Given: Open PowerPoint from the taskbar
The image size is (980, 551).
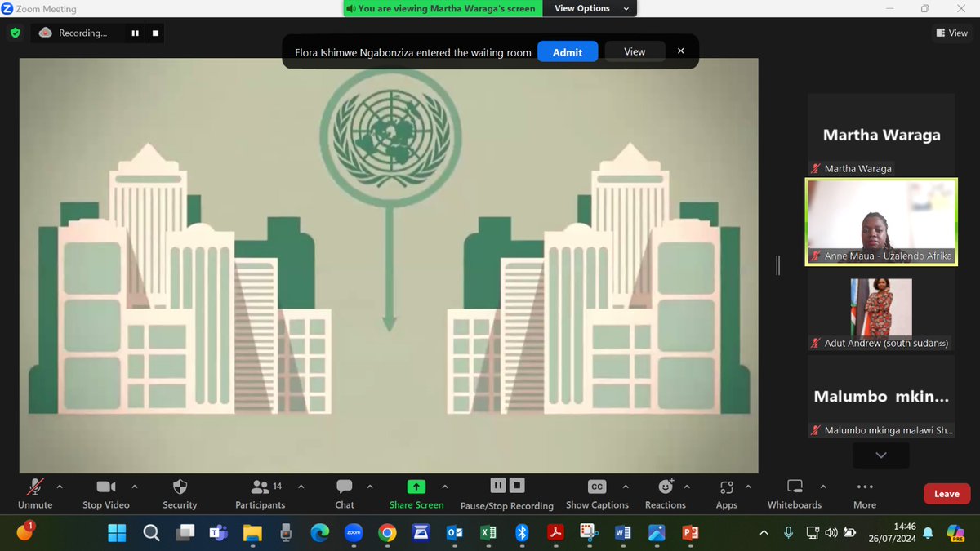Looking at the screenshot, I should tap(690, 533).
